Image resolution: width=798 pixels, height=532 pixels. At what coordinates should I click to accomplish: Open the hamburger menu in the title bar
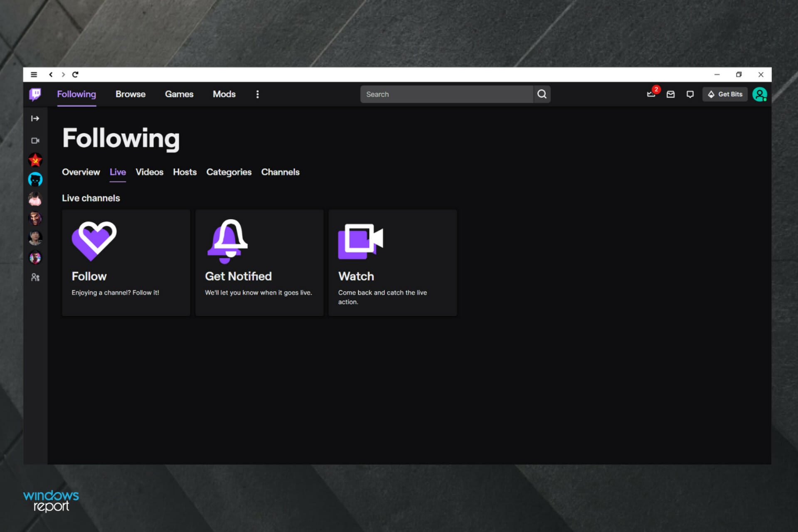[34, 74]
